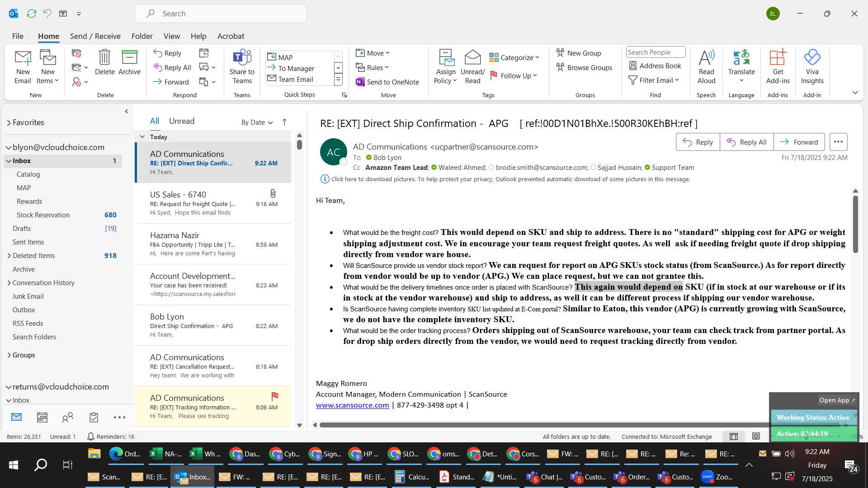Click Forward button in reading pane
Image resolution: width=868 pixels, height=488 pixels.
(799, 142)
